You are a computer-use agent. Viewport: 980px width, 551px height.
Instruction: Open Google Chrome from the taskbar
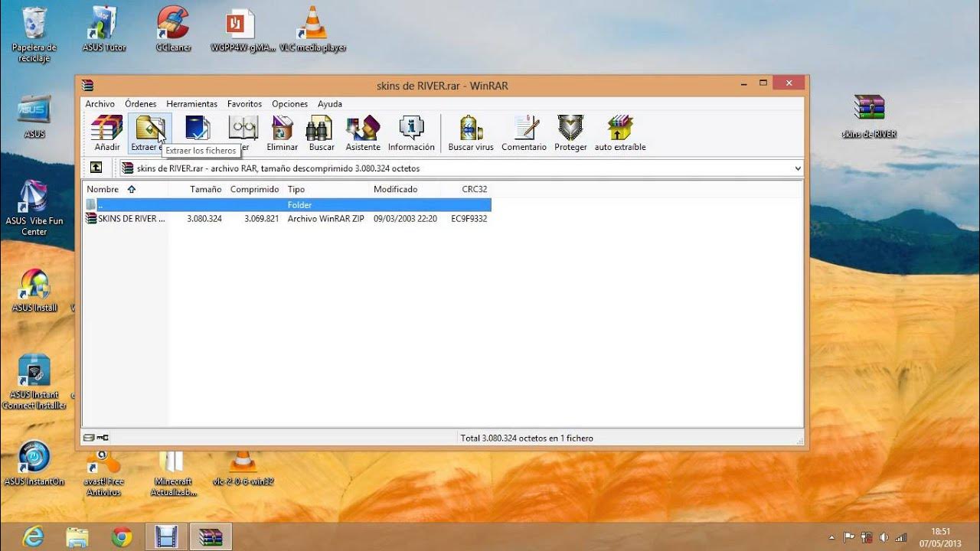pyautogui.click(x=121, y=536)
